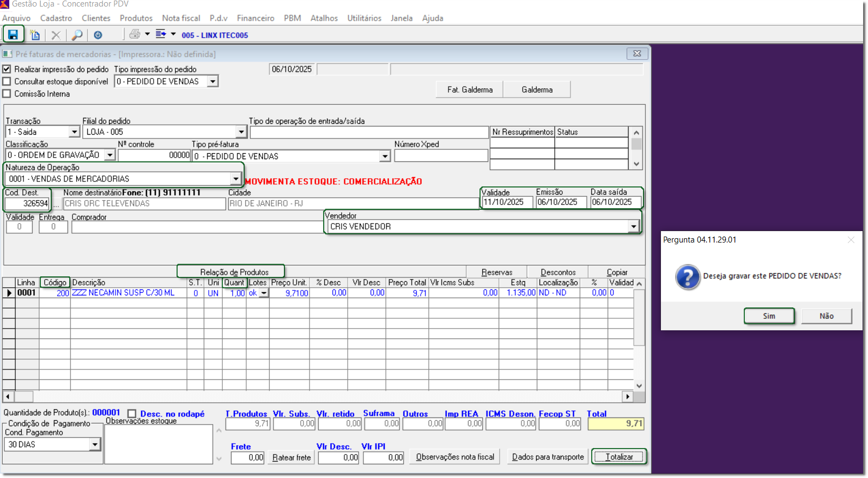Expand the Natureza de Operação dropdown
The width and height of the screenshot is (868, 478).
[235, 179]
